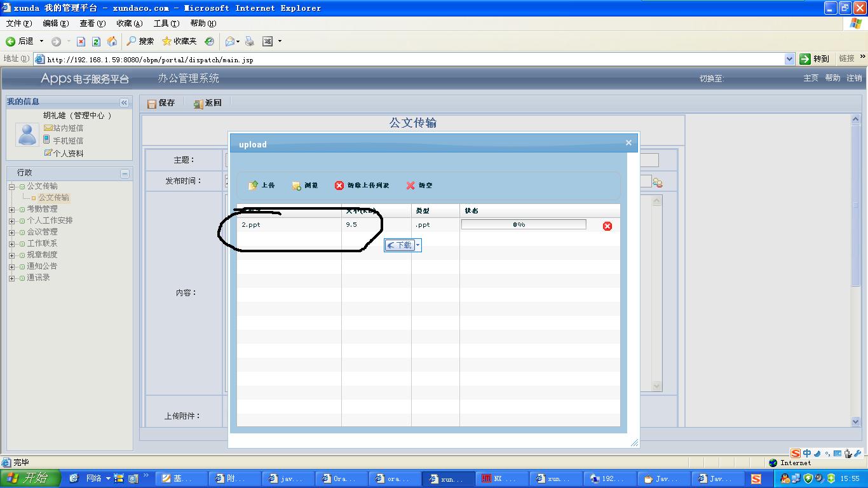
Task: Expand the 通知公告 tree node
Action: coord(12,267)
